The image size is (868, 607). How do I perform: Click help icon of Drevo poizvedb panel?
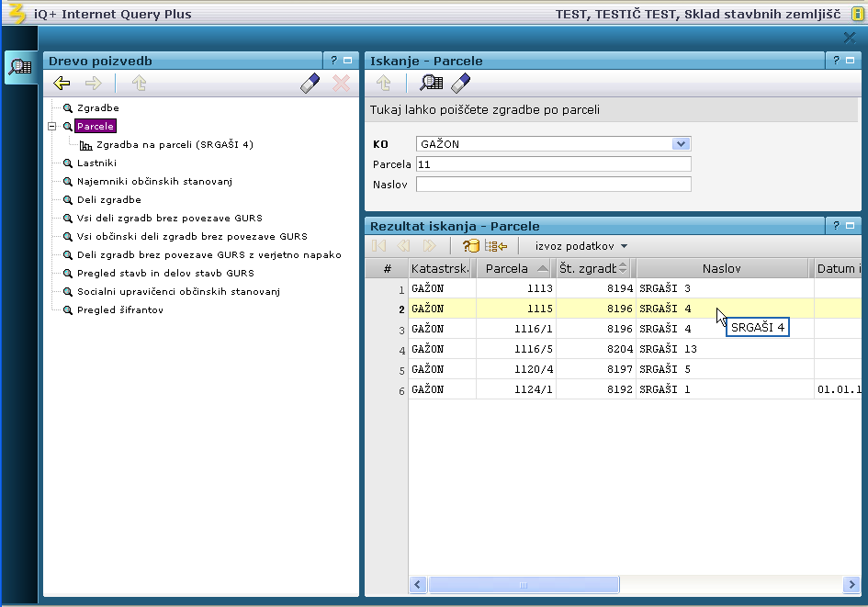333,61
